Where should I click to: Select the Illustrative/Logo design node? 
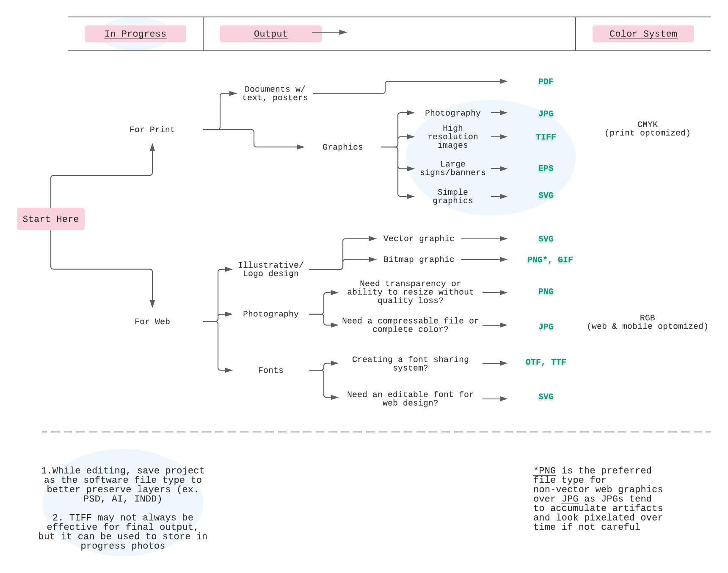[x=270, y=269]
